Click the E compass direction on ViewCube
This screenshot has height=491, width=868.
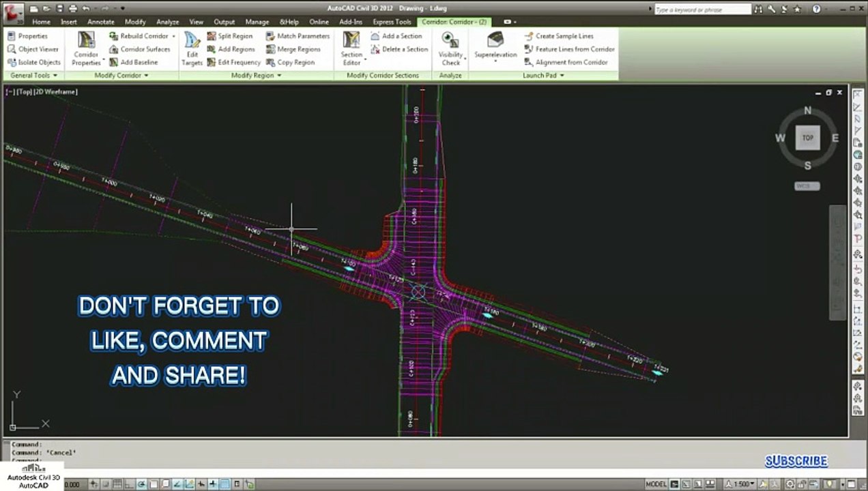[x=835, y=138]
